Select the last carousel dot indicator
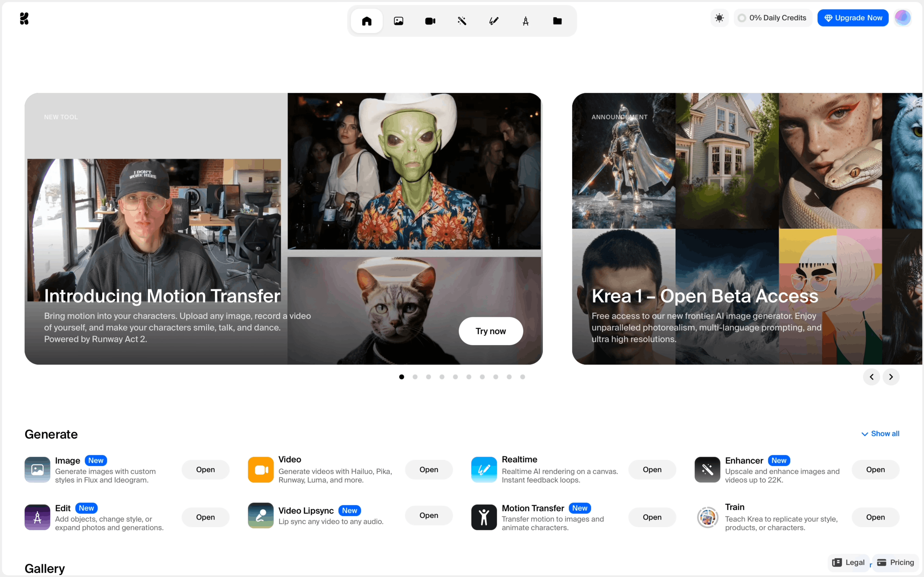The width and height of the screenshot is (924, 577). point(522,377)
